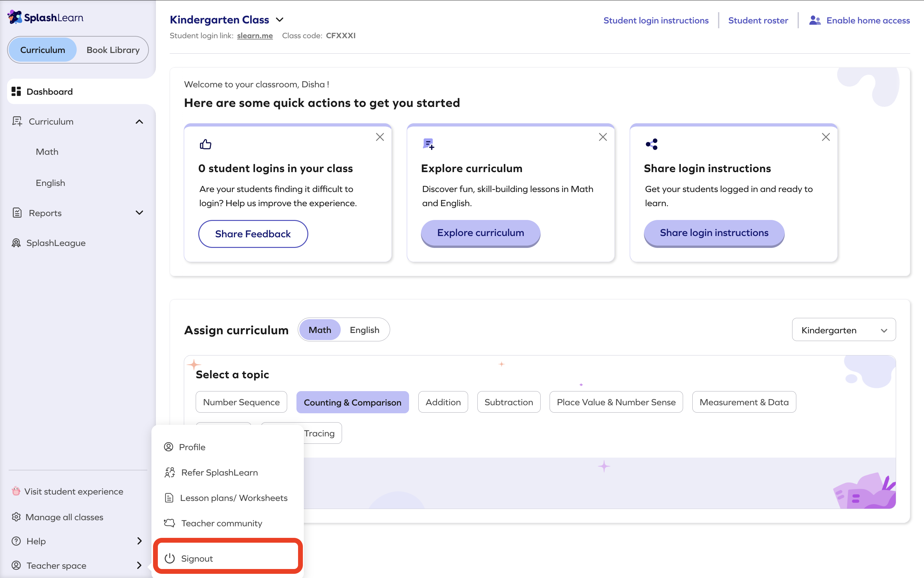924x578 pixels.
Task: Select the Counting & Comparison topic
Action: pyautogui.click(x=352, y=402)
